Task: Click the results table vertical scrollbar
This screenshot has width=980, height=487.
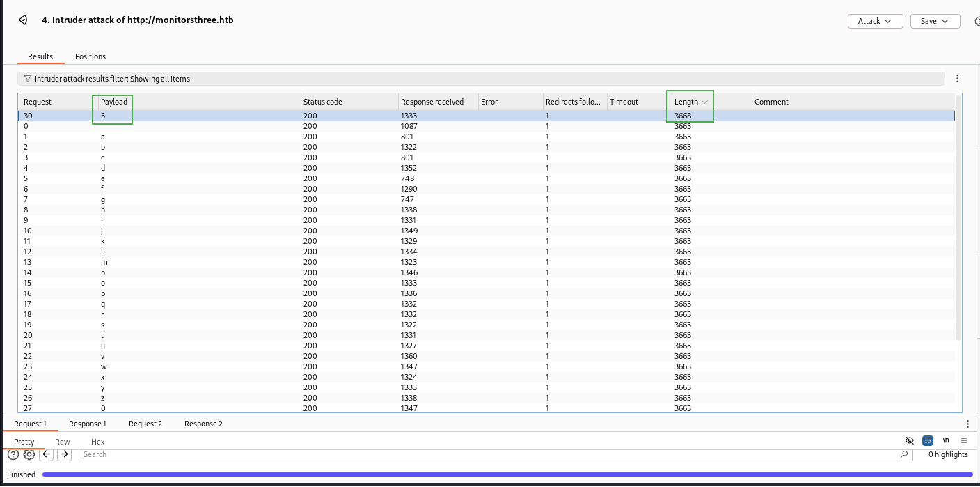Action: 958,218
